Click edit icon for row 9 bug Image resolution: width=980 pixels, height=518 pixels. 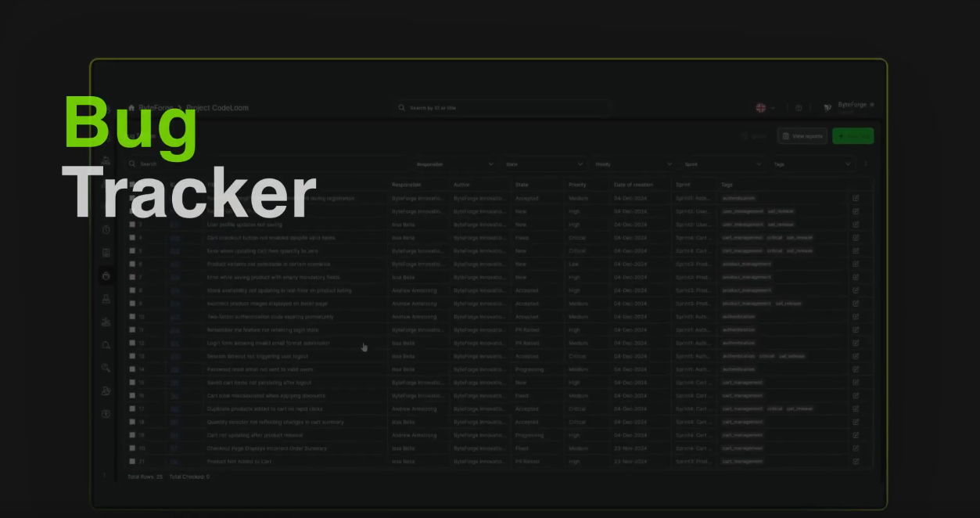click(x=856, y=304)
